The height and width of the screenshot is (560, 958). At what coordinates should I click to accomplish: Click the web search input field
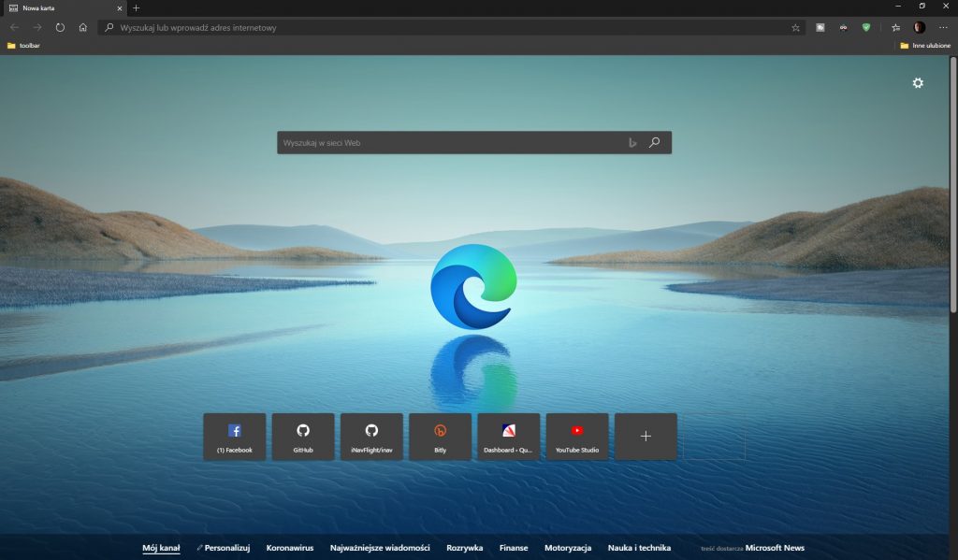click(449, 142)
